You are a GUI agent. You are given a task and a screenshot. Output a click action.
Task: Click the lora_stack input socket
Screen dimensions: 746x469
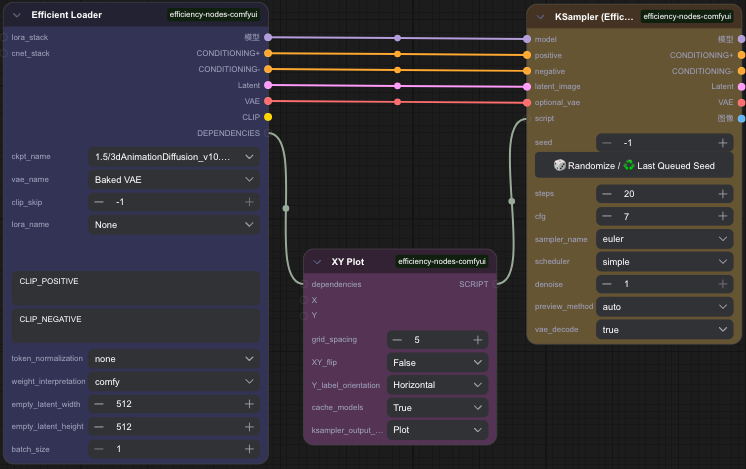[x=4, y=37]
